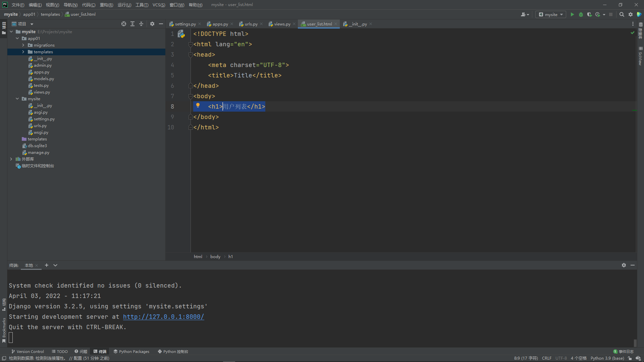
Task: Open TODO tool window
Action: pos(60,352)
